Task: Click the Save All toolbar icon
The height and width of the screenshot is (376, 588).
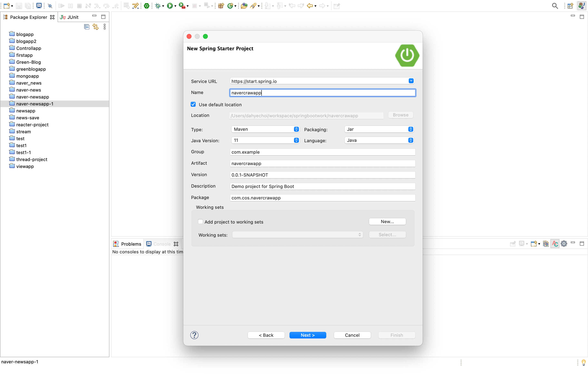Action: click(x=28, y=6)
